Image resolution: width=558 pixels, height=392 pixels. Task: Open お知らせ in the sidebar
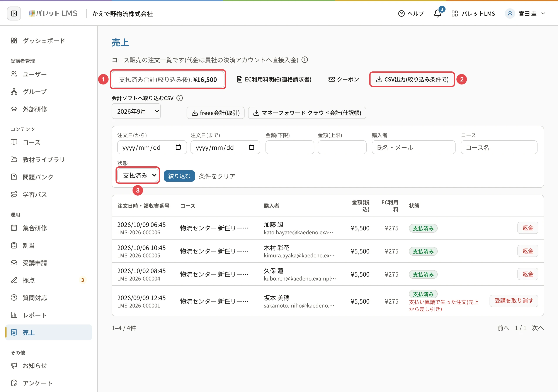coord(49,365)
